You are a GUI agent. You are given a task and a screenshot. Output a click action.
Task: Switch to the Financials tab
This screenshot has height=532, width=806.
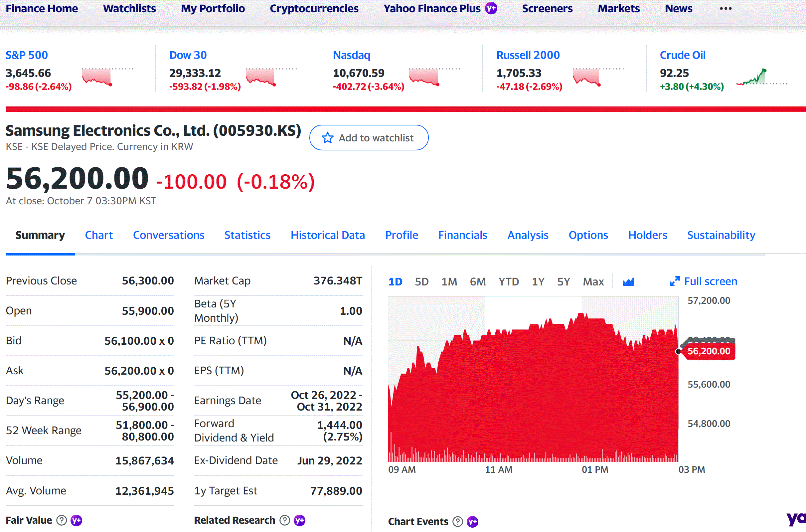463,235
